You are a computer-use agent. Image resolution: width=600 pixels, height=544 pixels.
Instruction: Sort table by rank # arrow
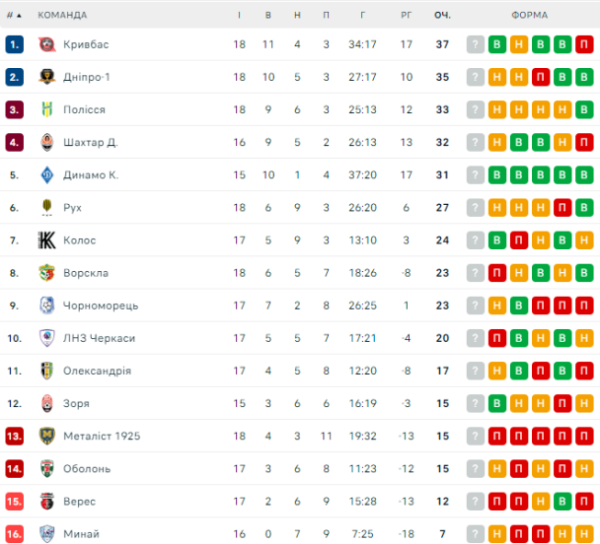point(14,15)
